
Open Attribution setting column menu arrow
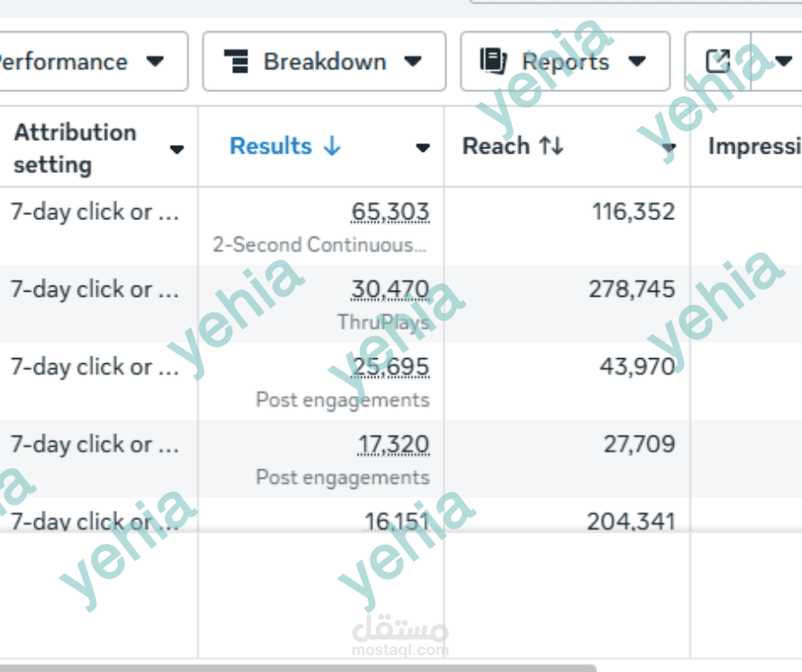[177, 149]
